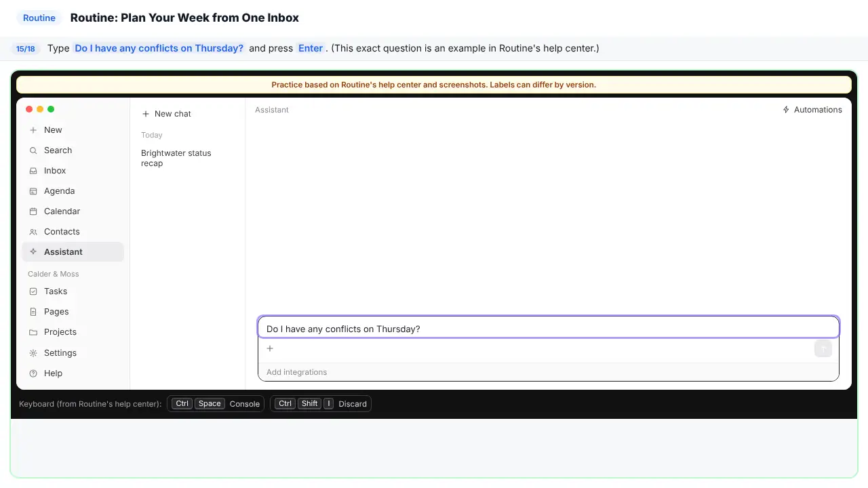Open the Contacts label in the sidebar
The height and width of the screenshot is (488, 868).
click(x=62, y=232)
